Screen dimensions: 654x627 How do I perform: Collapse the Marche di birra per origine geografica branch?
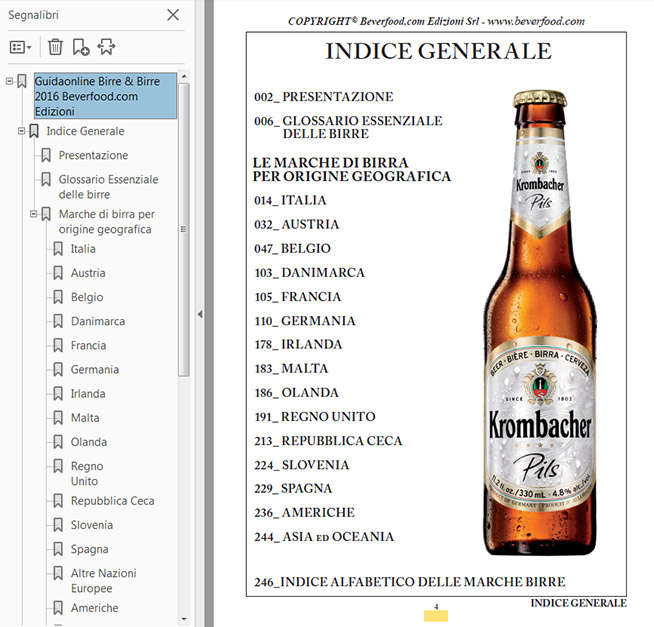(33, 214)
